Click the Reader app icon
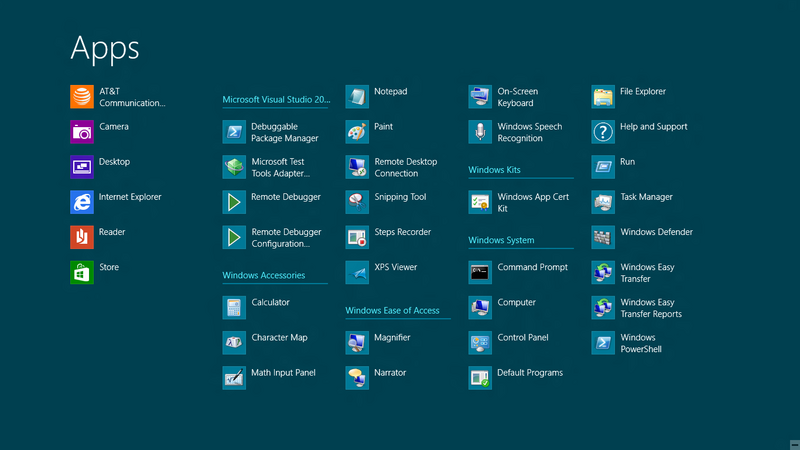This screenshot has height=450, width=800. tap(82, 237)
